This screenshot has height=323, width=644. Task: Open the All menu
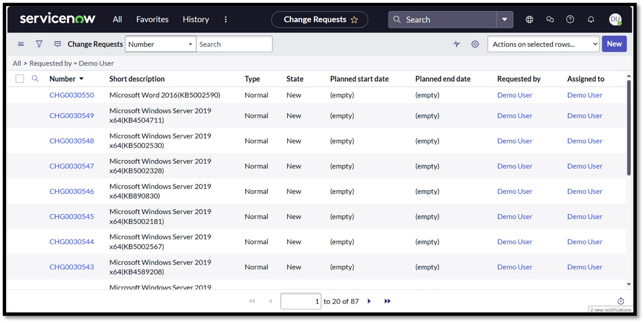(x=117, y=19)
